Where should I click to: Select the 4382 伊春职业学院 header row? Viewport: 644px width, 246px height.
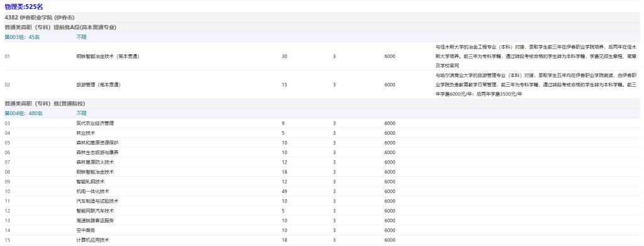tap(322, 18)
